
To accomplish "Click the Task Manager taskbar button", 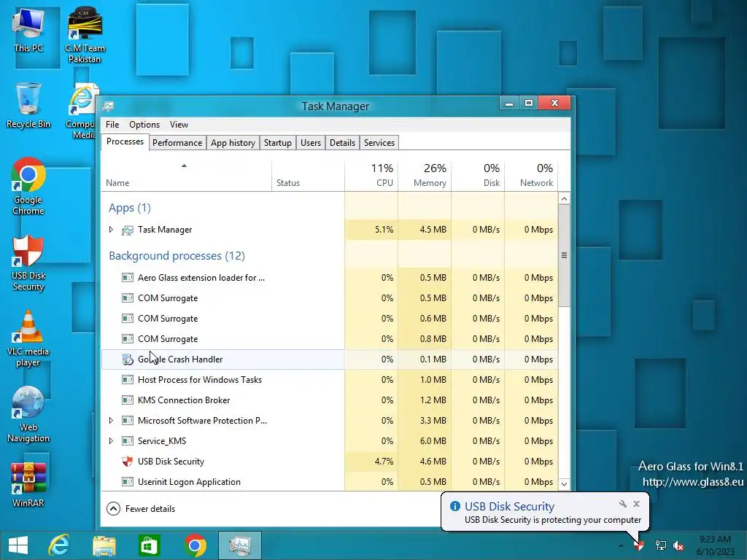I will pyautogui.click(x=239, y=545).
